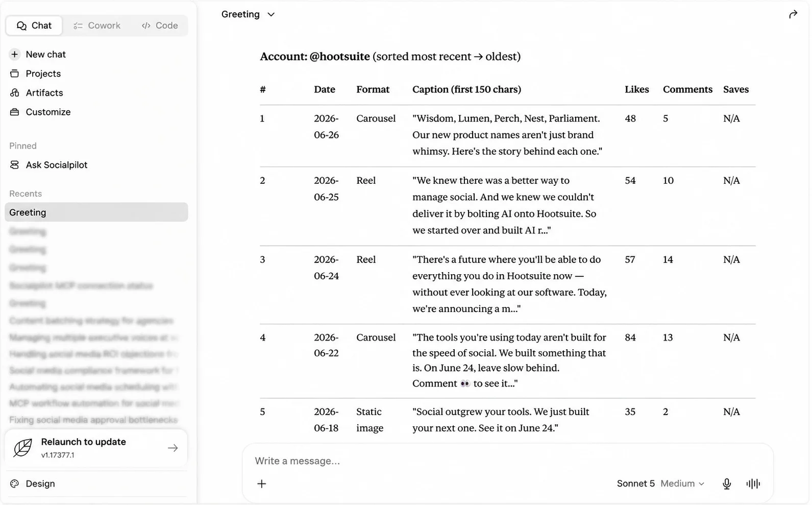Click the date 2026-06-18 cell
The image size is (812, 505).
[x=326, y=420]
